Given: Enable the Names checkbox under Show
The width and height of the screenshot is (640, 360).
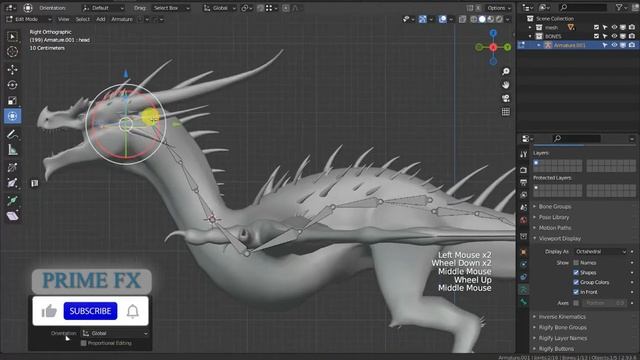Looking at the screenshot, I should 576,263.
